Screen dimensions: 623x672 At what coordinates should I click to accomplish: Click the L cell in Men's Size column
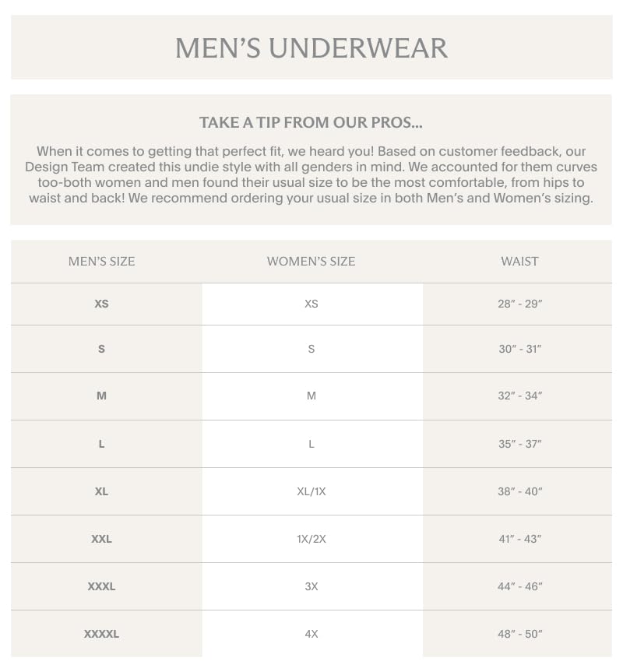102,444
